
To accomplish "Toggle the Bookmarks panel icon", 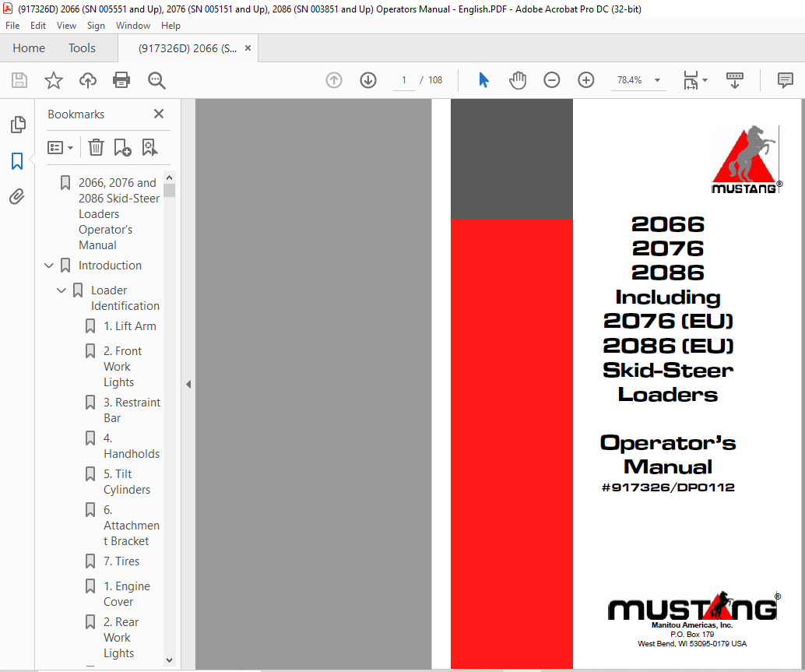I will [17, 160].
